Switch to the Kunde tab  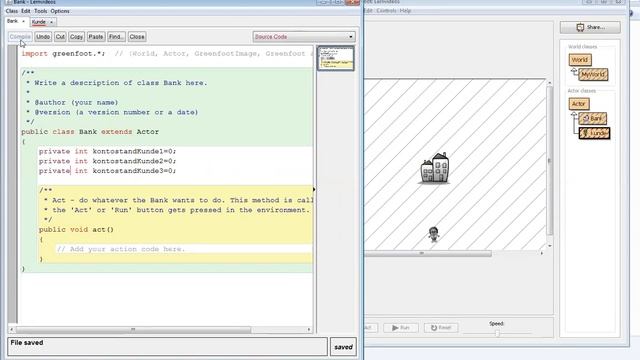39,22
